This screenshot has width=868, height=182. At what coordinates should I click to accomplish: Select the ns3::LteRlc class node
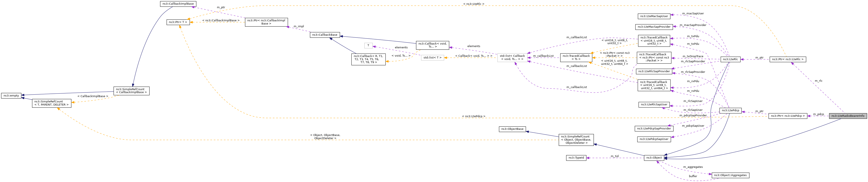pyautogui.click(x=730, y=59)
